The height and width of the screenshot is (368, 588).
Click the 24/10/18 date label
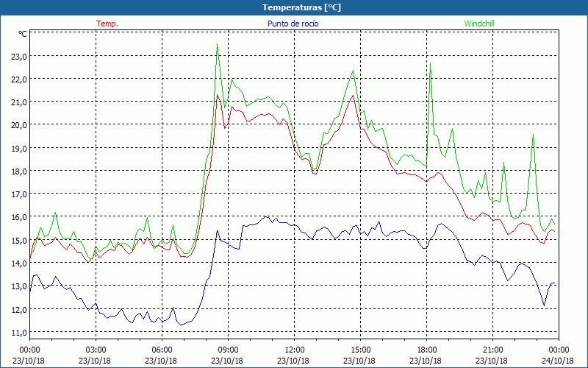coord(559,361)
